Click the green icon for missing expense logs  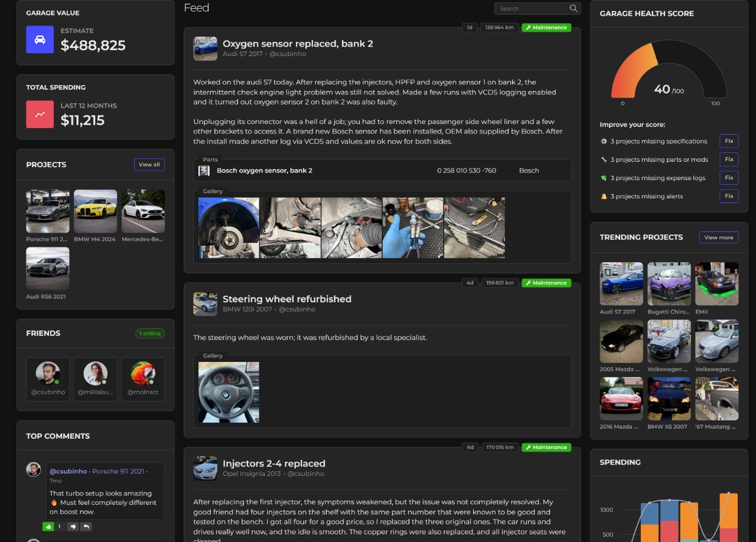(x=604, y=178)
